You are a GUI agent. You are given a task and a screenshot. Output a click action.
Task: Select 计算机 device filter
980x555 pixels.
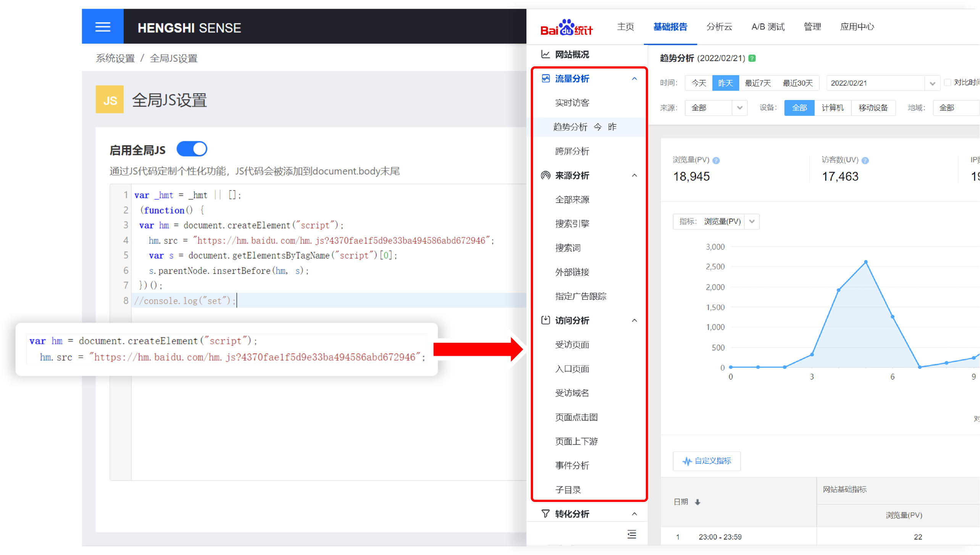pyautogui.click(x=832, y=108)
